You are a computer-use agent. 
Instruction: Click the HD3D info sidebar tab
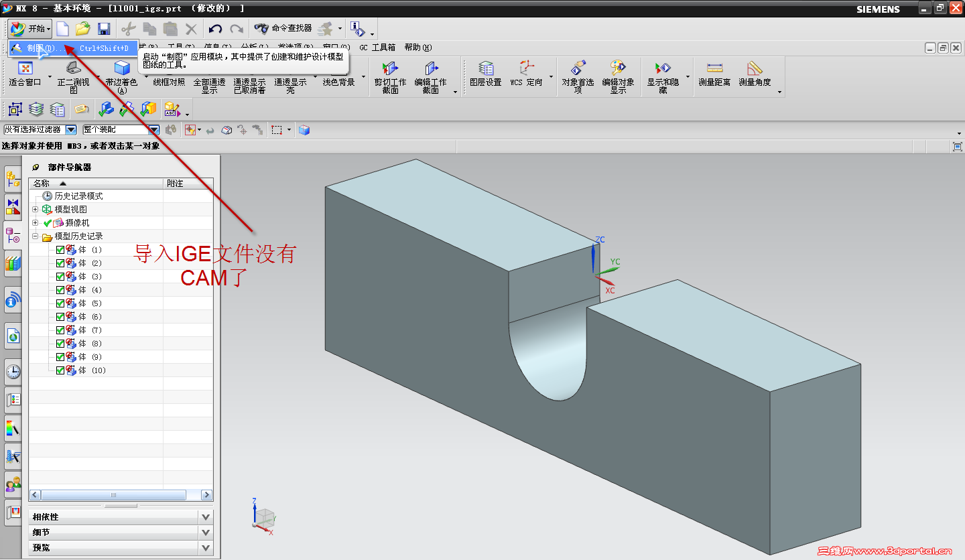tap(13, 300)
